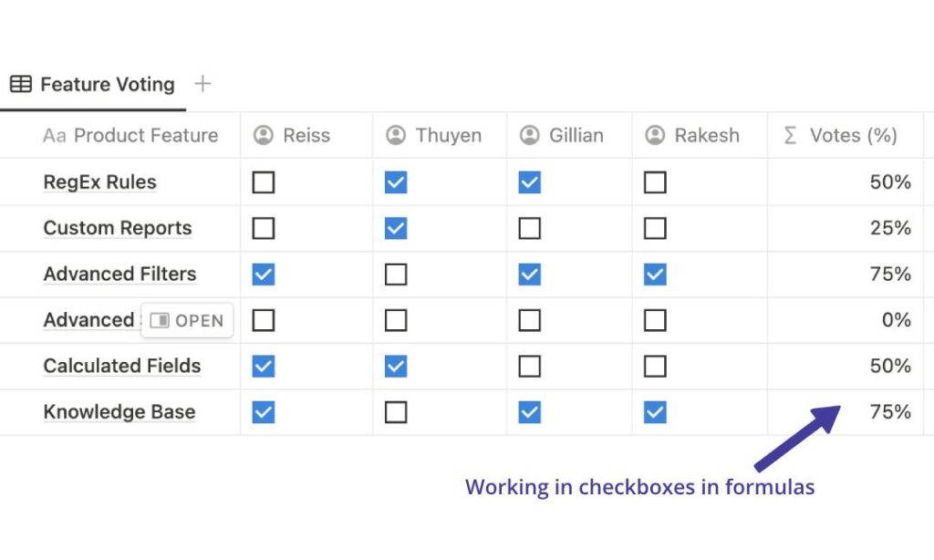Uncheck Thuyen's checkbox for Custom Reports
The image size is (934, 560).
tap(395, 228)
